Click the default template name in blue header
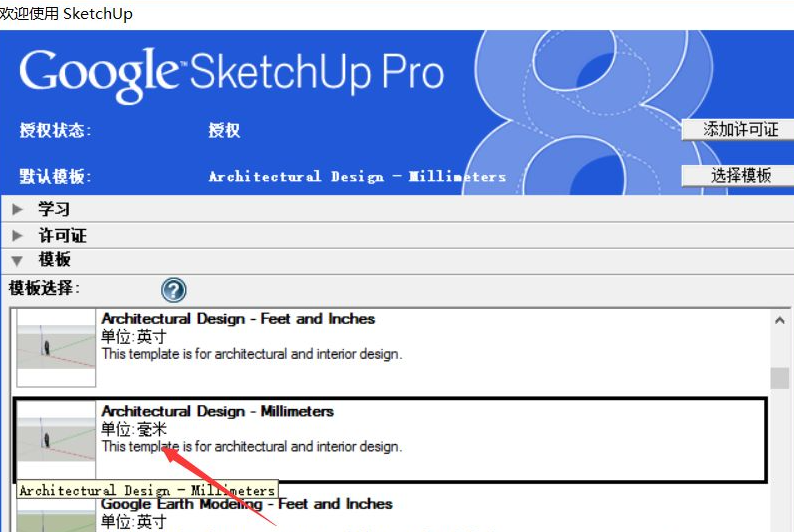This screenshot has width=794, height=532. tap(358, 177)
